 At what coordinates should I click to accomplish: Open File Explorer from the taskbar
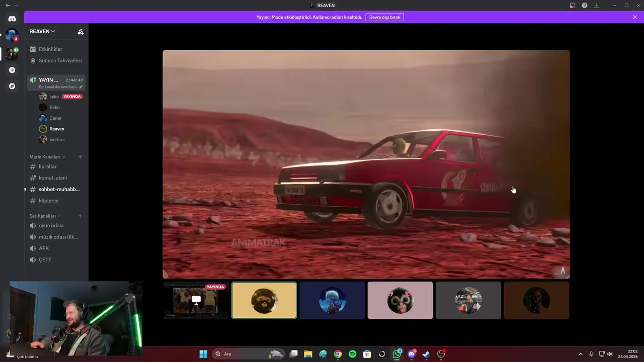coord(308,354)
